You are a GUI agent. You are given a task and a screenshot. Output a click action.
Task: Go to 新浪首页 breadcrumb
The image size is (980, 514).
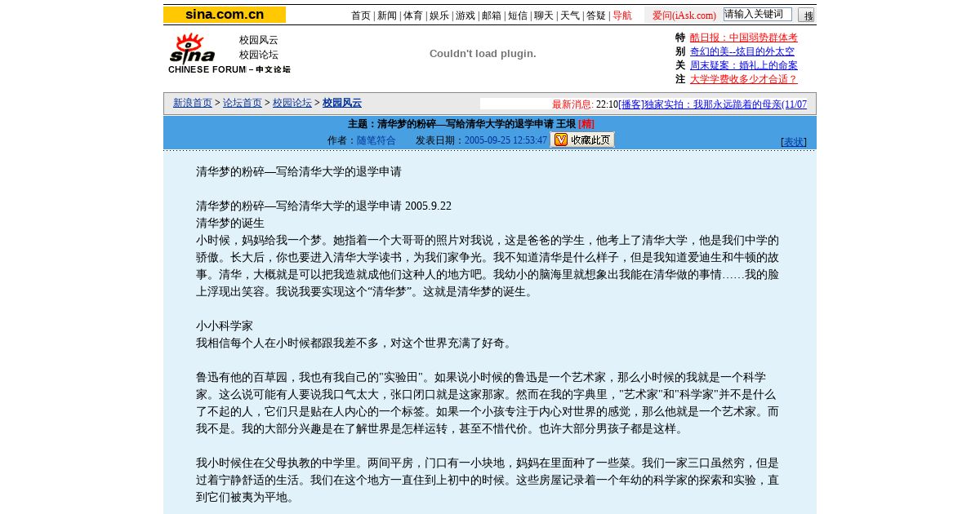[x=193, y=103]
